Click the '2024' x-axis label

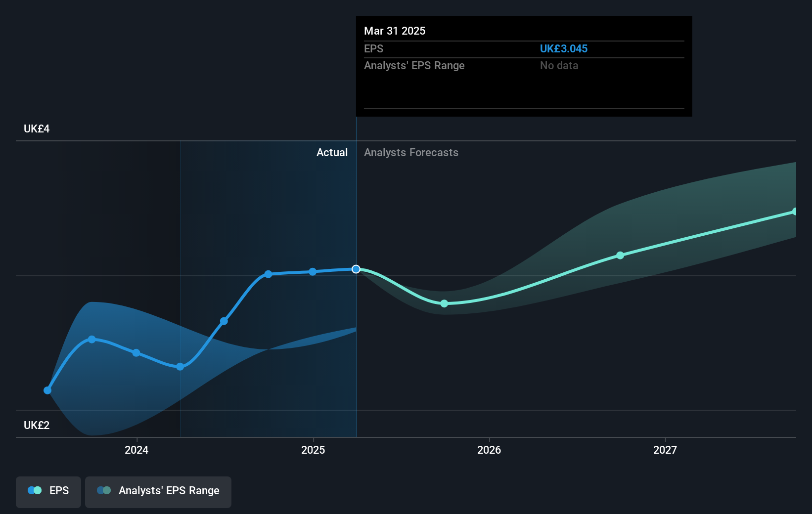coord(136,450)
